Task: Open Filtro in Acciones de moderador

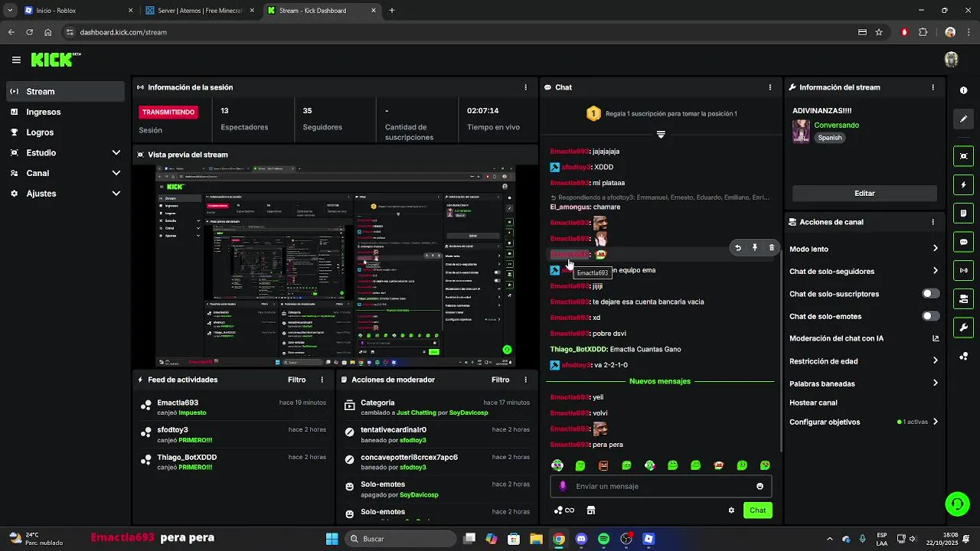Action: point(501,380)
